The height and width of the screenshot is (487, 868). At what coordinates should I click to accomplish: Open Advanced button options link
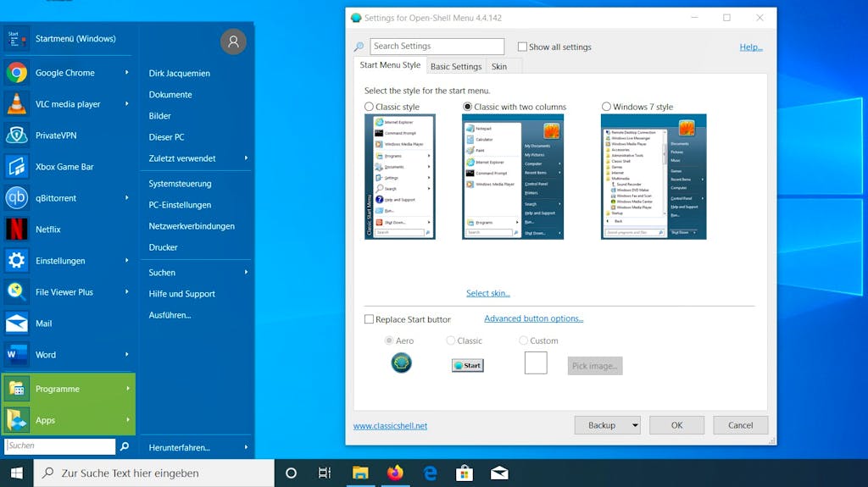click(x=534, y=318)
